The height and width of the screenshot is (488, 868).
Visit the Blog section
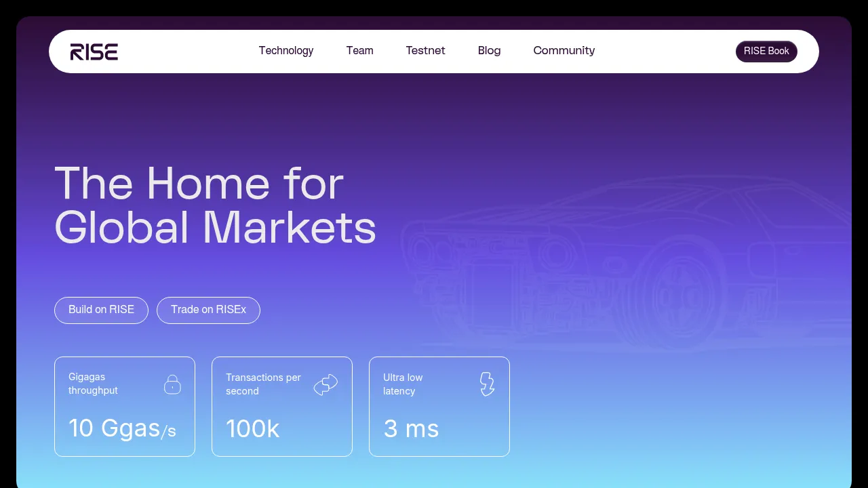[x=490, y=51]
